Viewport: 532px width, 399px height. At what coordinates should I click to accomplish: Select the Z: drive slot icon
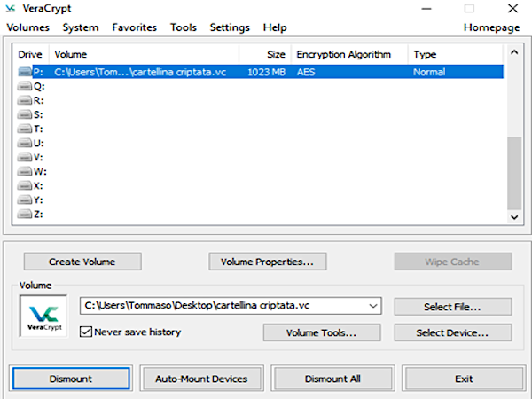tap(25, 214)
